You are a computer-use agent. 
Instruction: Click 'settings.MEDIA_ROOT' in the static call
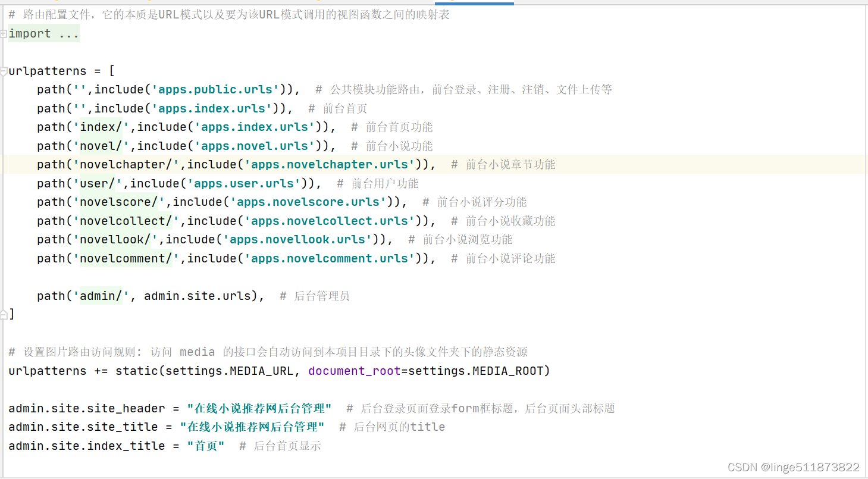click(x=476, y=371)
